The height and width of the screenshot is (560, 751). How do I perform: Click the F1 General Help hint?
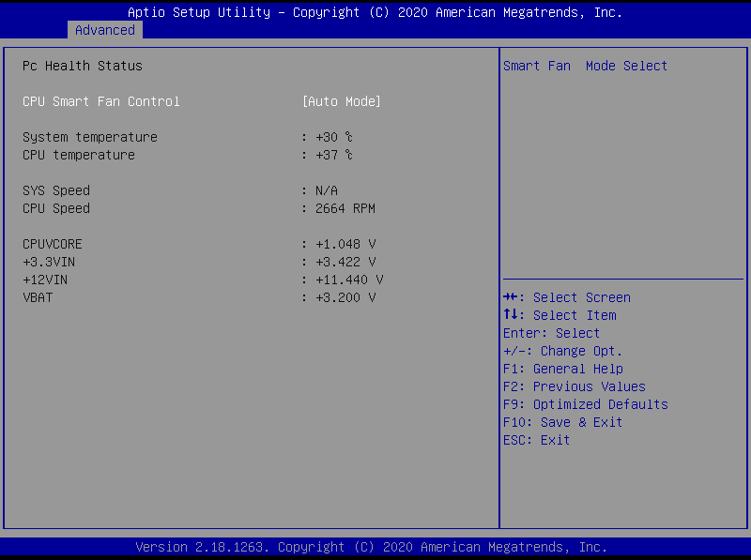(563, 369)
